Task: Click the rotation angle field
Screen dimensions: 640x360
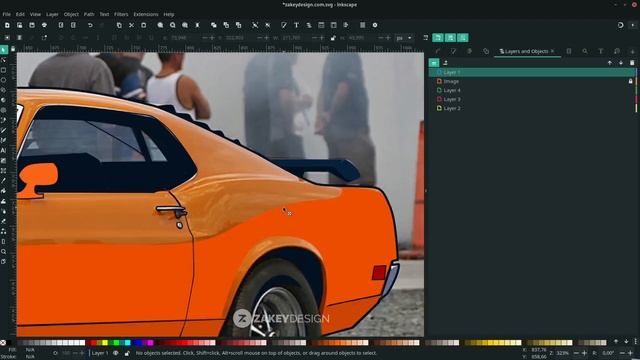Action: tap(609, 353)
